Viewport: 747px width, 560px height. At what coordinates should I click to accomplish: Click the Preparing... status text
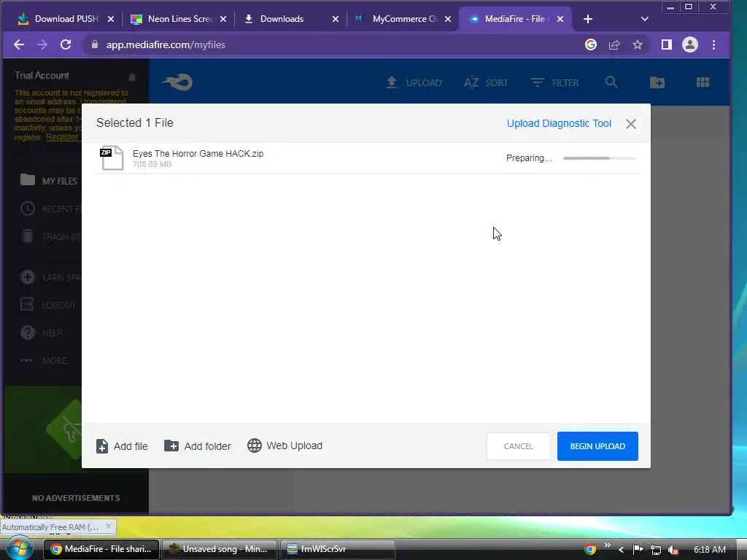pyautogui.click(x=529, y=158)
